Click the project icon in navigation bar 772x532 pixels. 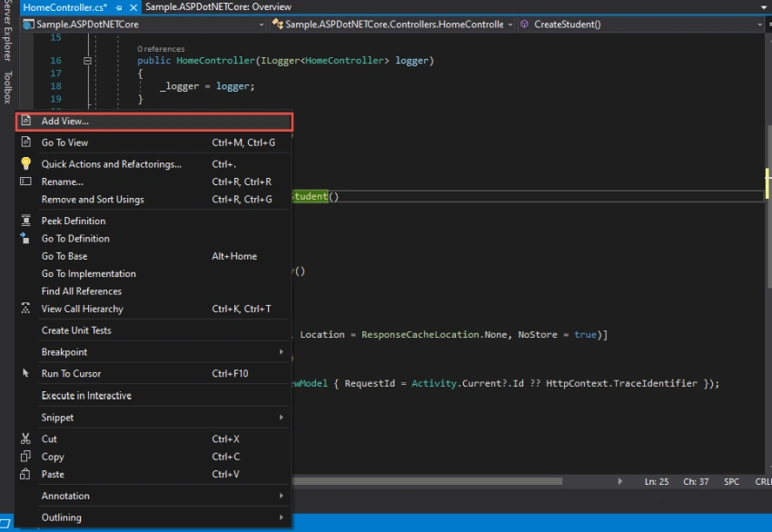click(x=28, y=25)
